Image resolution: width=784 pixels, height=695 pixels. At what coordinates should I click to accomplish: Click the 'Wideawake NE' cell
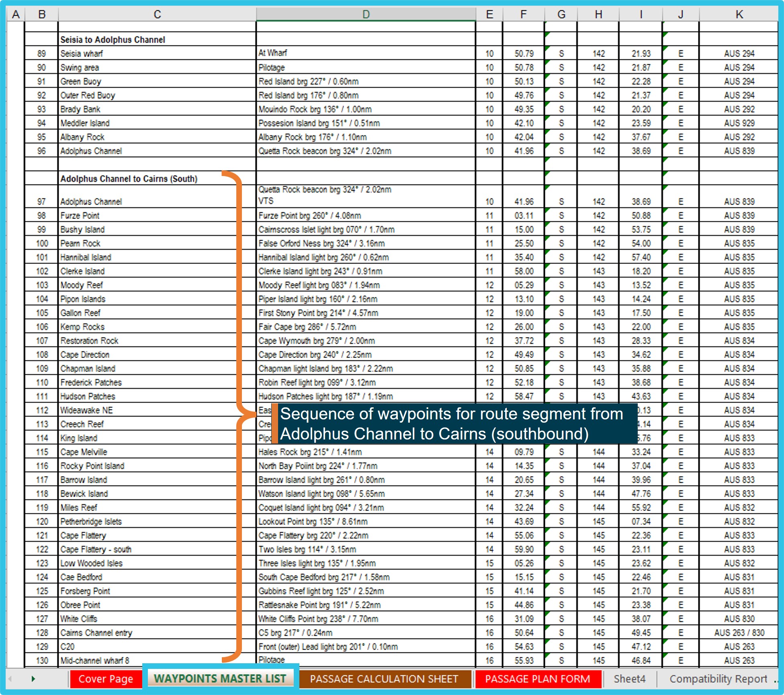click(157, 410)
